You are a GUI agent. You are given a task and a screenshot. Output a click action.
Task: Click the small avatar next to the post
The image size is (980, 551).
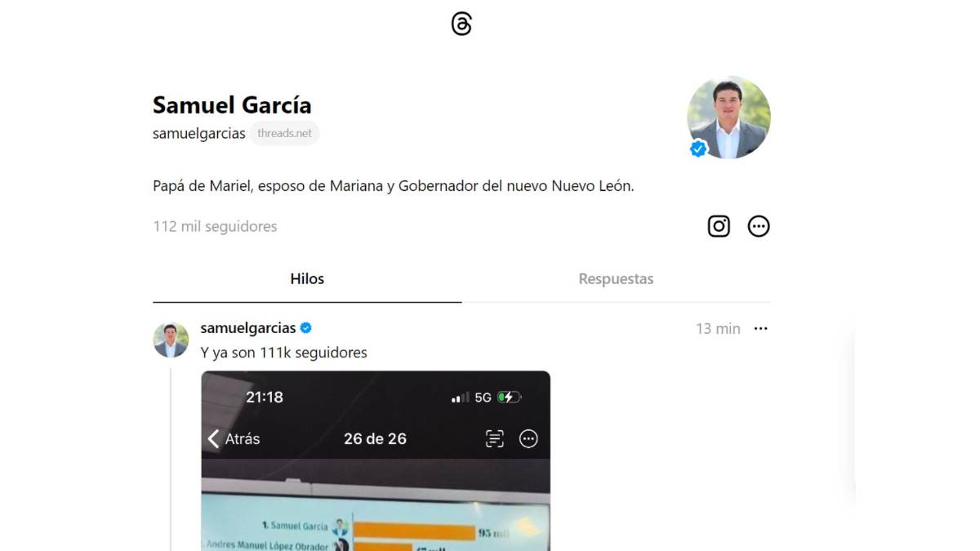(171, 339)
